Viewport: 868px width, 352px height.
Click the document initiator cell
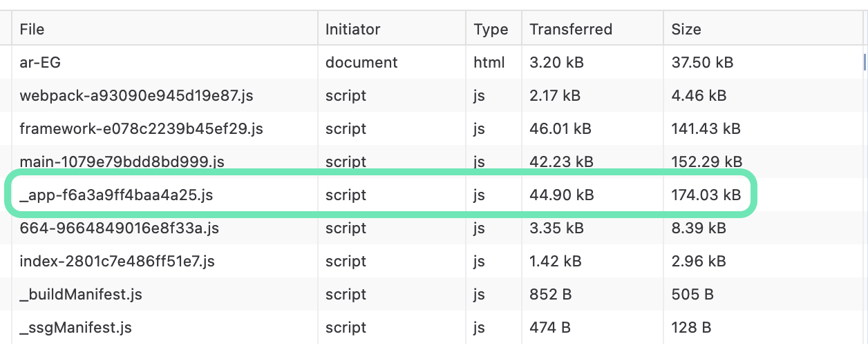pyautogui.click(x=361, y=62)
